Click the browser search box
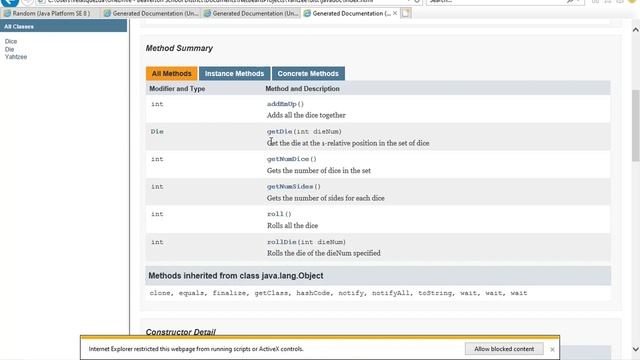The width and height of the screenshot is (640, 360). coord(504,2)
